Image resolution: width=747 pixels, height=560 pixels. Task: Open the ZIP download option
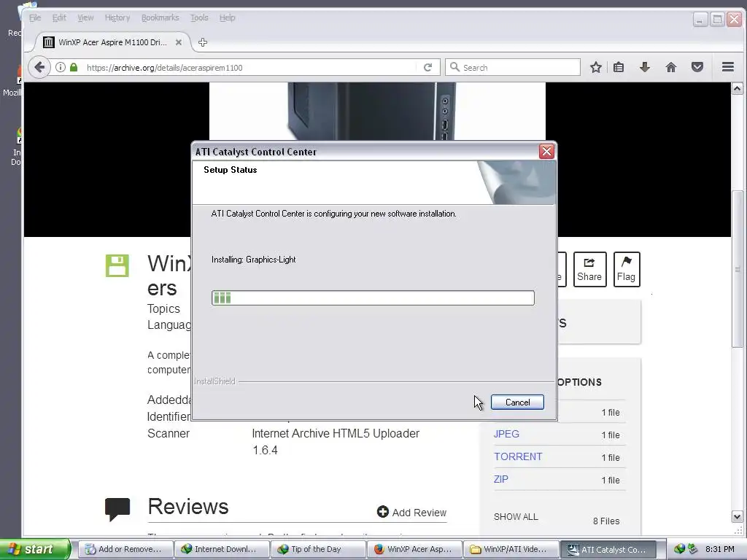click(x=500, y=479)
